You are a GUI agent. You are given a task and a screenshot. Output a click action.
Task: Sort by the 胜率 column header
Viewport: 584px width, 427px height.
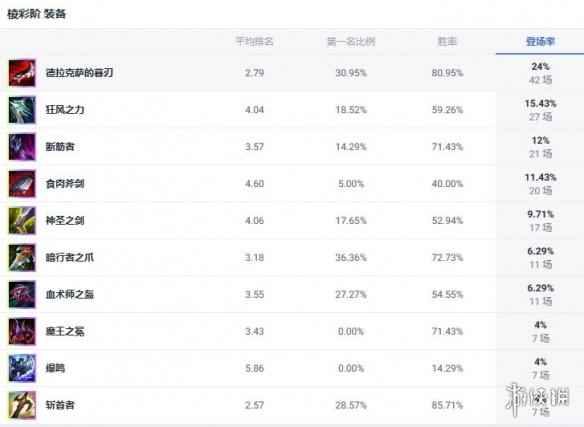pos(447,41)
